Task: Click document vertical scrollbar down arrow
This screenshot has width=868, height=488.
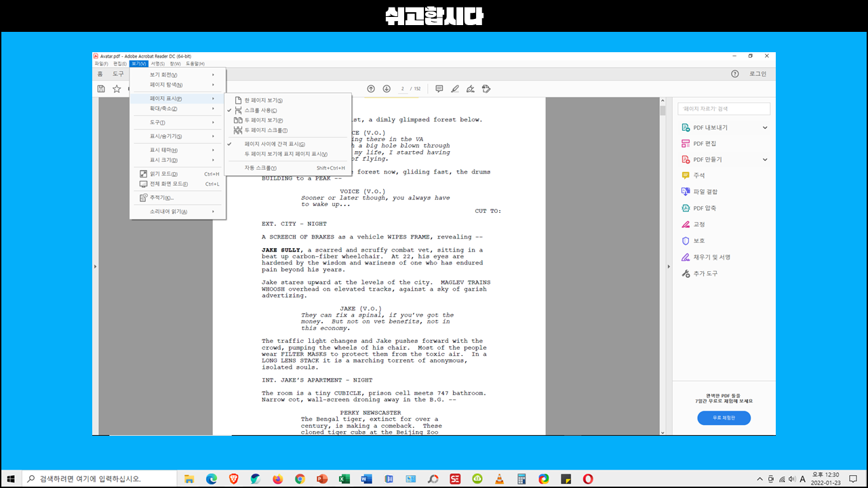Action: [x=663, y=431]
